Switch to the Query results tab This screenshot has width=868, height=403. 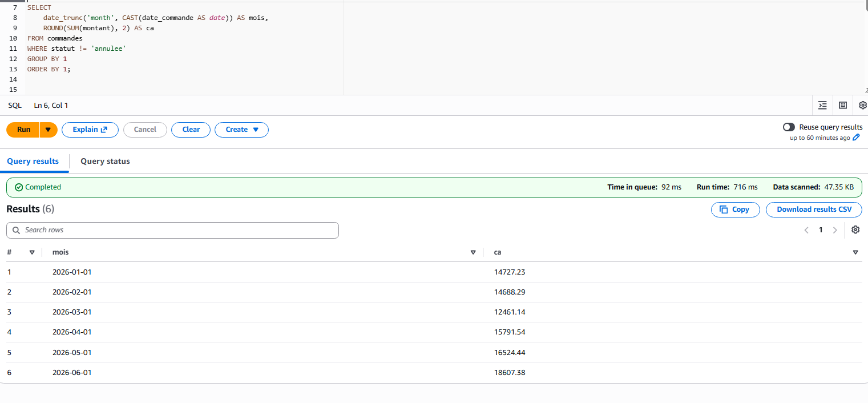33,161
